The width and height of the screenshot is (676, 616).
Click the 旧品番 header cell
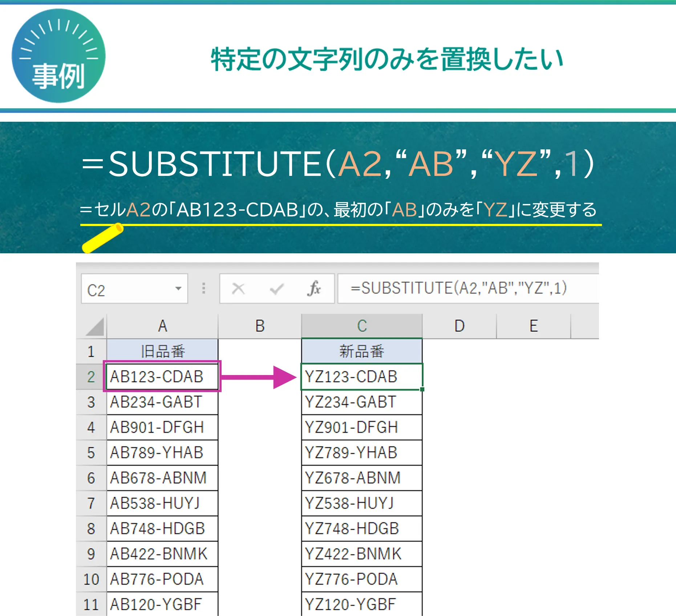162,351
